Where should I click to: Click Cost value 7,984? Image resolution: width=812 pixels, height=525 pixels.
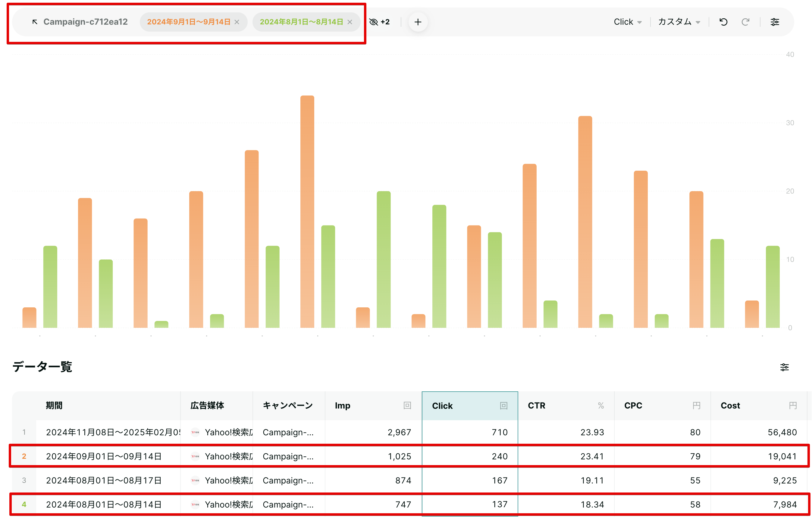pos(785,504)
